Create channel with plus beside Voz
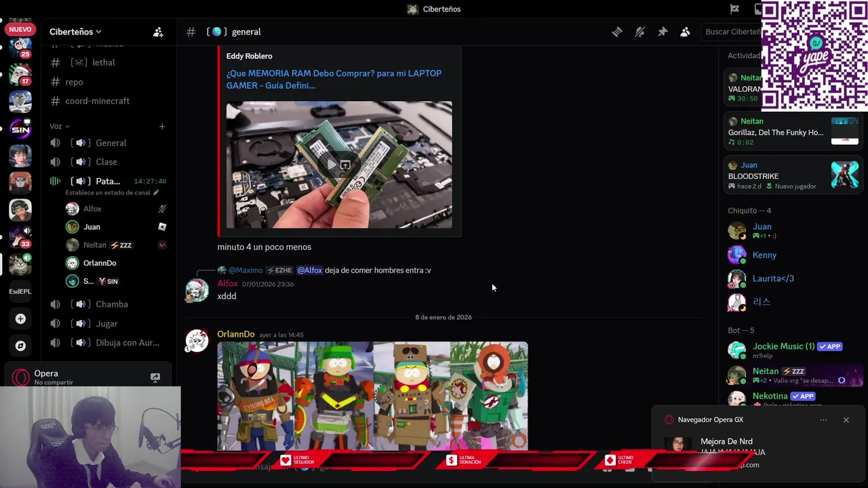 162,126
